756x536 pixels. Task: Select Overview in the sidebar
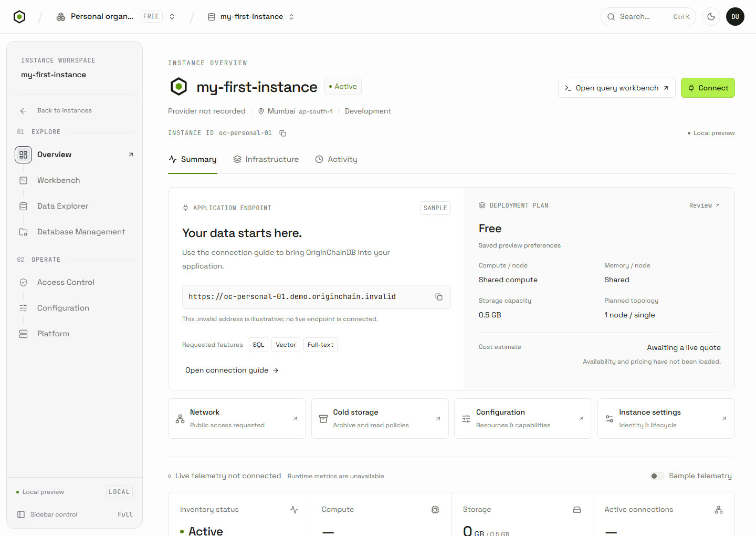click(x=75, y=154)
